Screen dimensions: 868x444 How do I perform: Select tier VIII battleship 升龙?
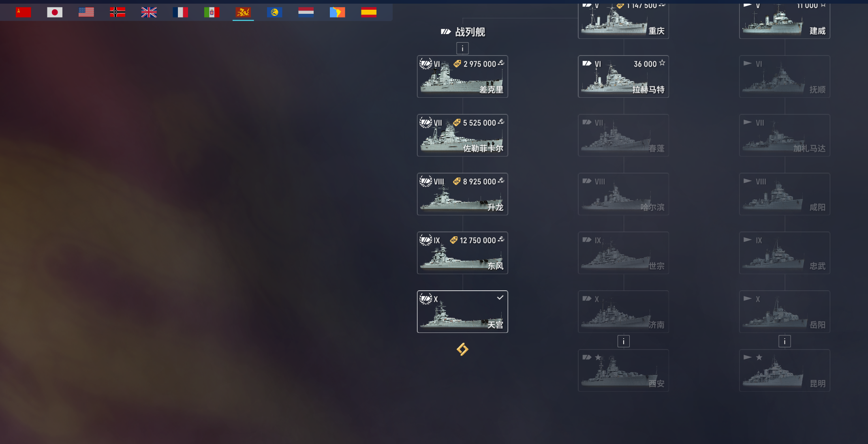(x=462, y=194)
